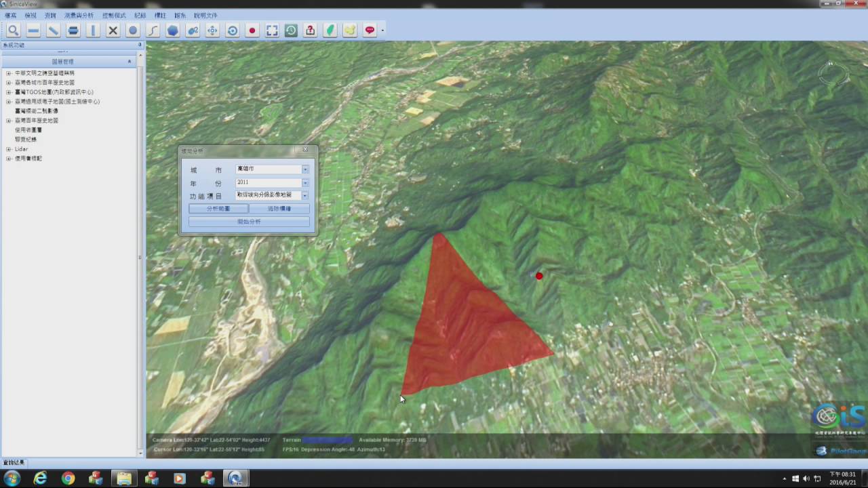
Task: Click the red record dot icon
Action: [x=252, y=30]
